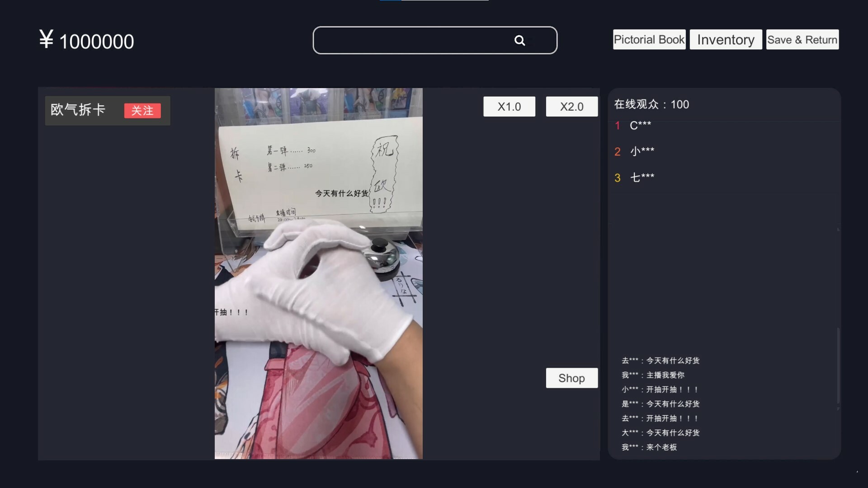
Task: Click the Shop button
Action: coord(571,378)
